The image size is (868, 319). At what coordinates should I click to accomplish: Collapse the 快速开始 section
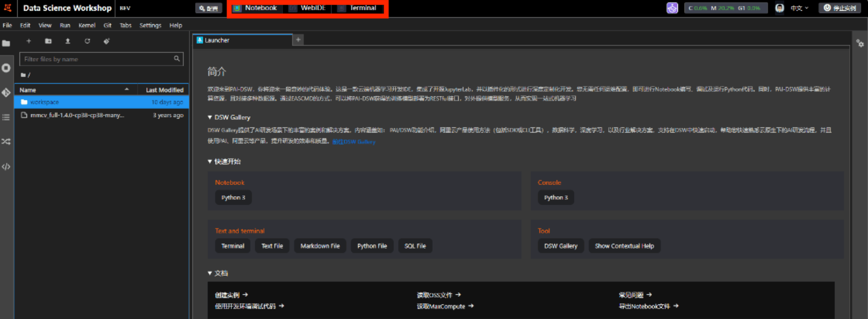[210, 161]
